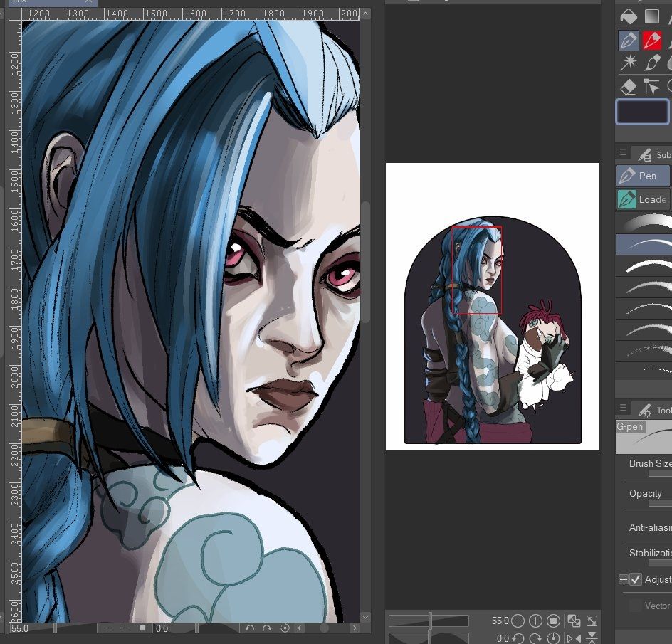Click Navigator fit to navigator icon
The height and width of the screenshot is (644, 672).
[x=592, y=621]
